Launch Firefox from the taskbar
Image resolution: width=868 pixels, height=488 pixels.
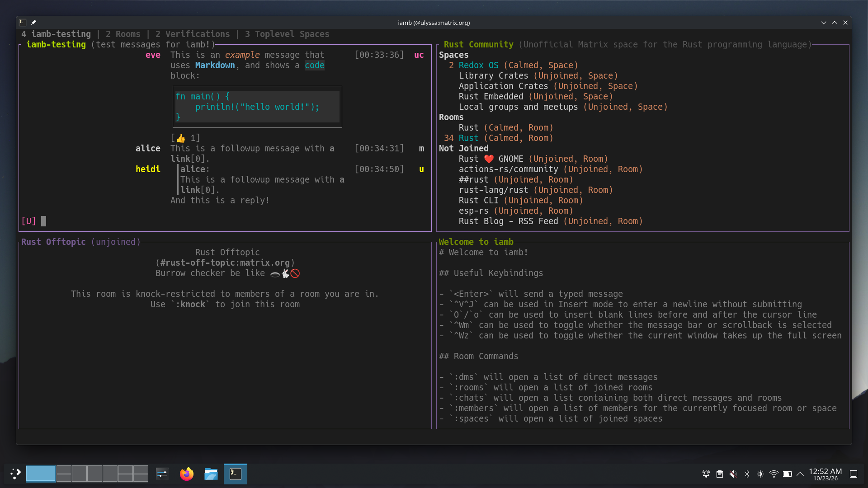[x=186, y=474]
